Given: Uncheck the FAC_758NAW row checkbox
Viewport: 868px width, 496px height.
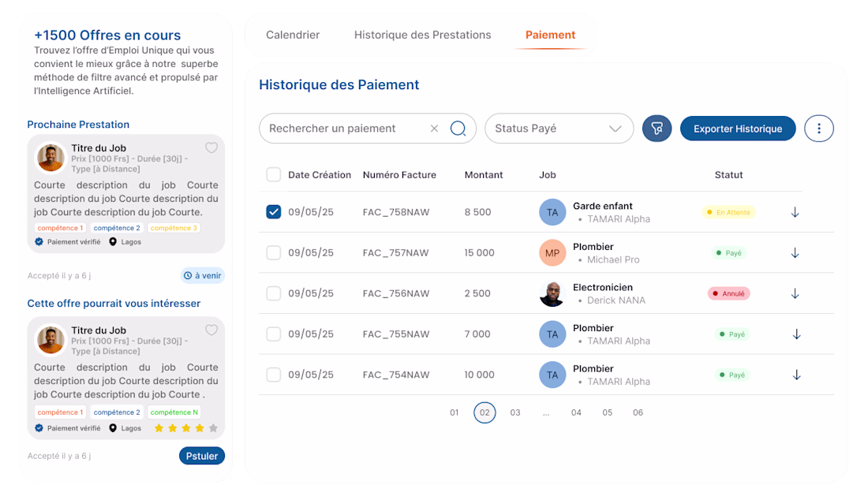Looking at the screenshot, I should pos(274,212).
